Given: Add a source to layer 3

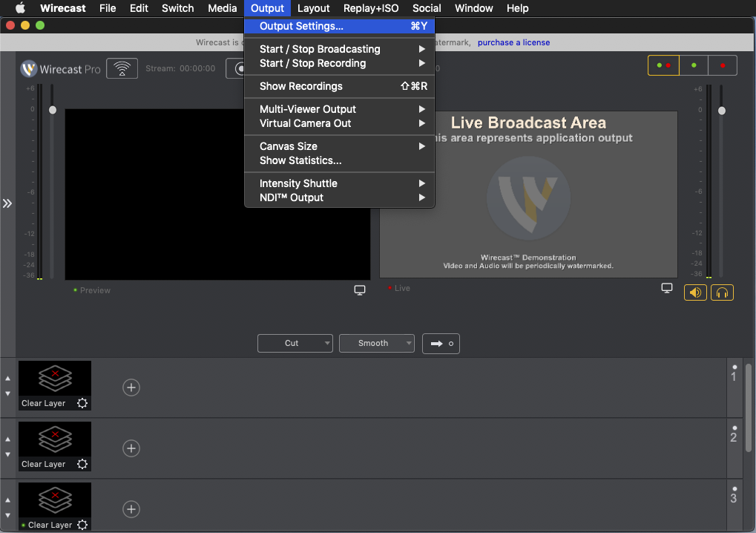Looking at the screenshot, I should [131, 509].
